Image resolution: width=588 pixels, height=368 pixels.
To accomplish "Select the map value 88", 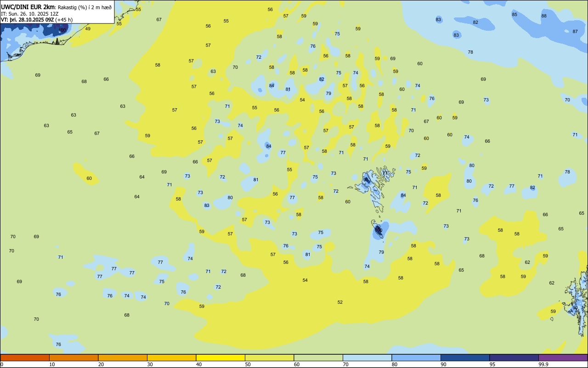I will (x=544, y=16).
